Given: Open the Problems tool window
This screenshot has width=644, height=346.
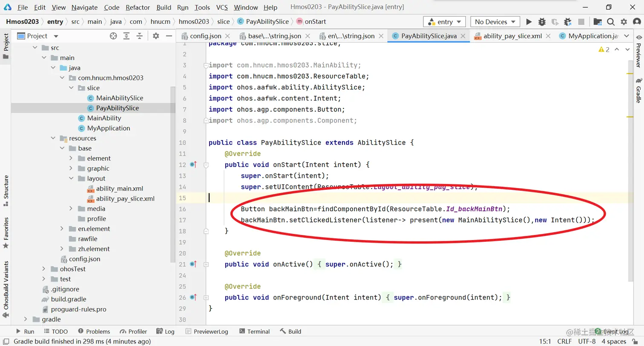Looking at the screenshot, I should (94, 332).
